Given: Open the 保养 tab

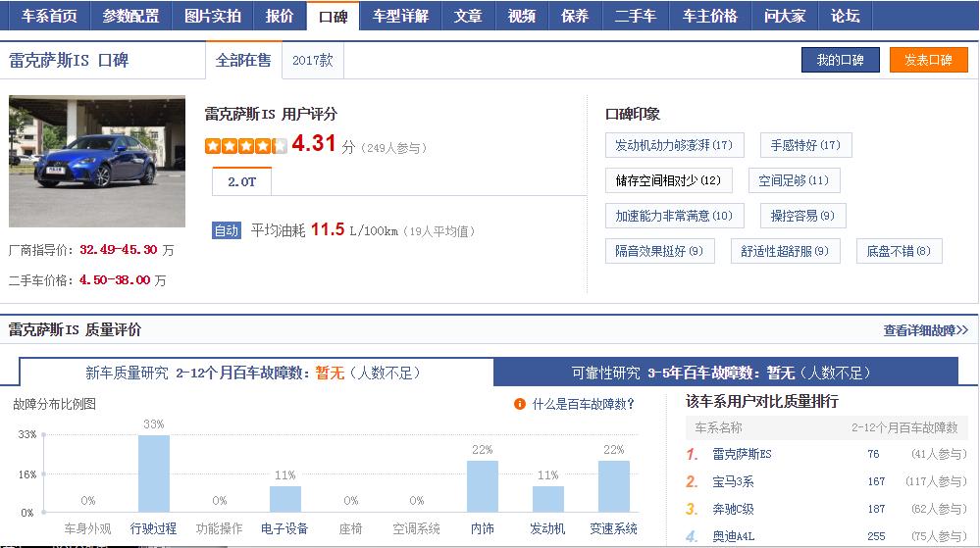Looking at the screenshot, I should point(575,16).
